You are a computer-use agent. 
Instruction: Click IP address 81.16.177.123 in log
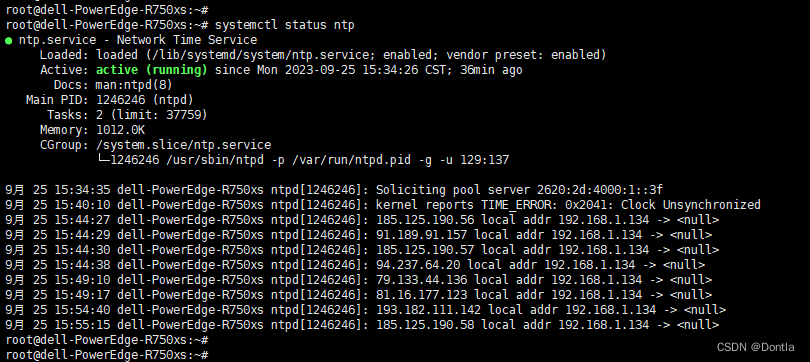click(x=423, y=295)
